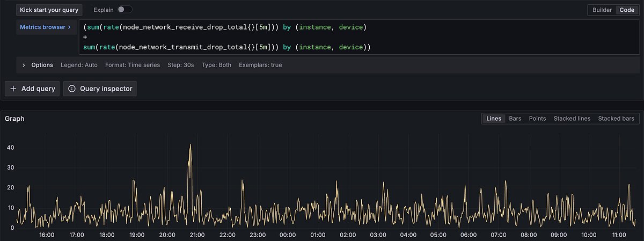Click the Format: Time series text
This screenshot has height=241, width=644.
pos(133,65)
